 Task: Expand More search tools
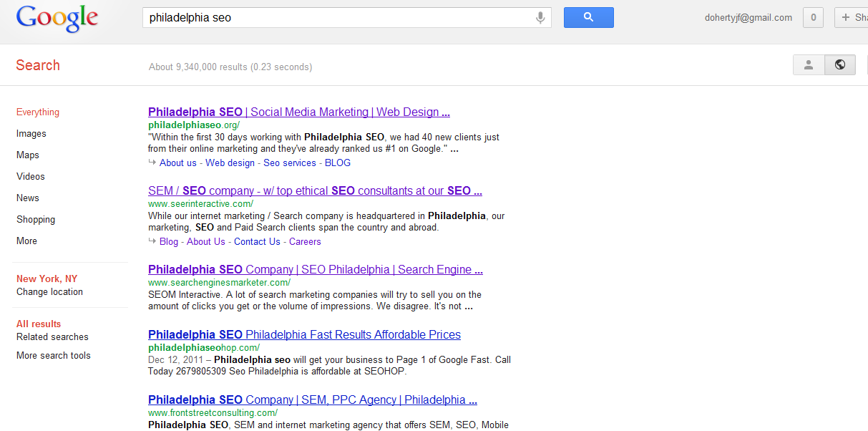tap(54, 356)
